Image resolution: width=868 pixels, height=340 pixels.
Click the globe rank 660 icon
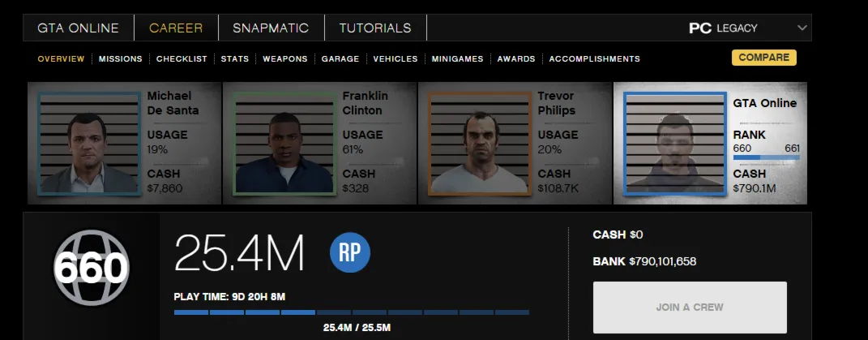[x=92, y=267]
